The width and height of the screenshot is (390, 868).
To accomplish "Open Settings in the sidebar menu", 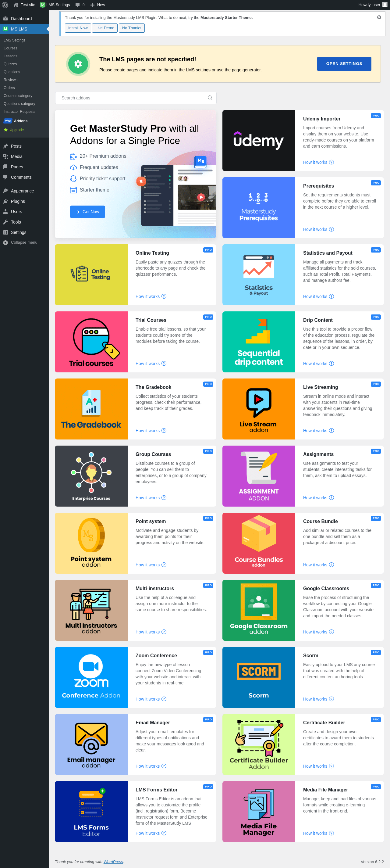I will point(24,232).
